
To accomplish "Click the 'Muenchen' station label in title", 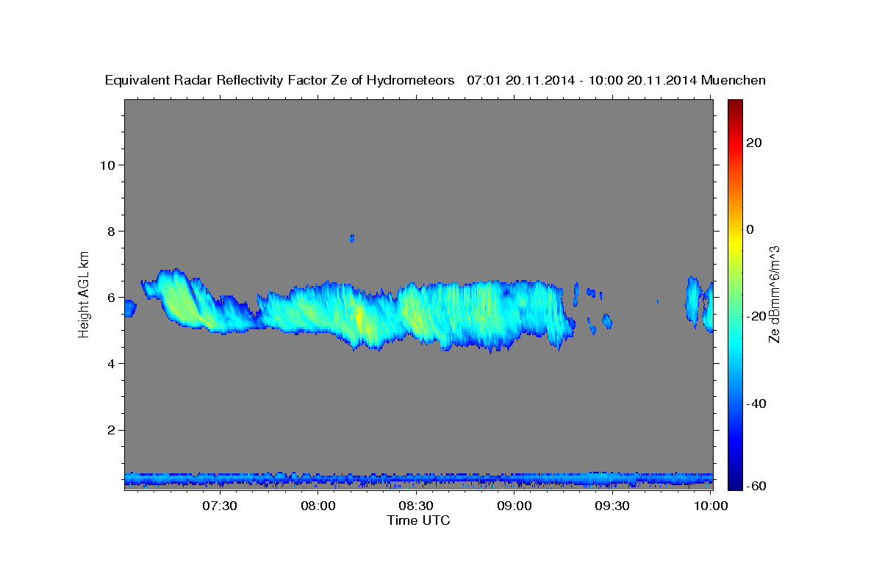I will pos(734,80).
